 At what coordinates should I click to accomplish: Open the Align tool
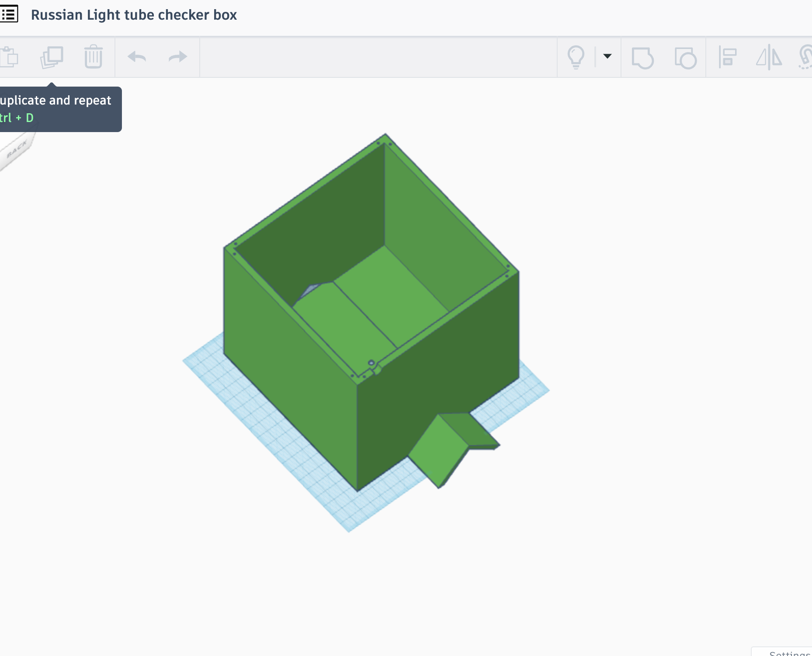point(728,57)
